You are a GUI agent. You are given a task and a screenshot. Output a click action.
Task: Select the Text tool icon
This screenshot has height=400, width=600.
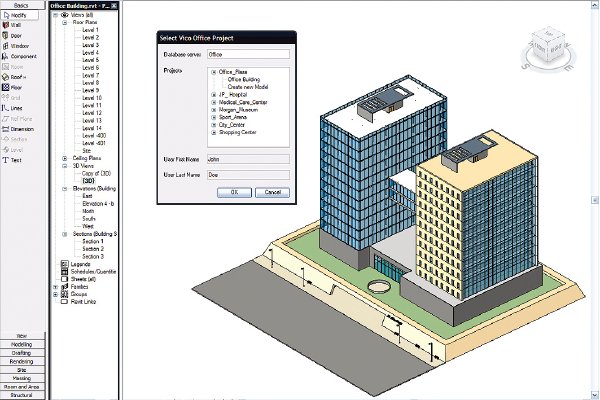(5, 160)
